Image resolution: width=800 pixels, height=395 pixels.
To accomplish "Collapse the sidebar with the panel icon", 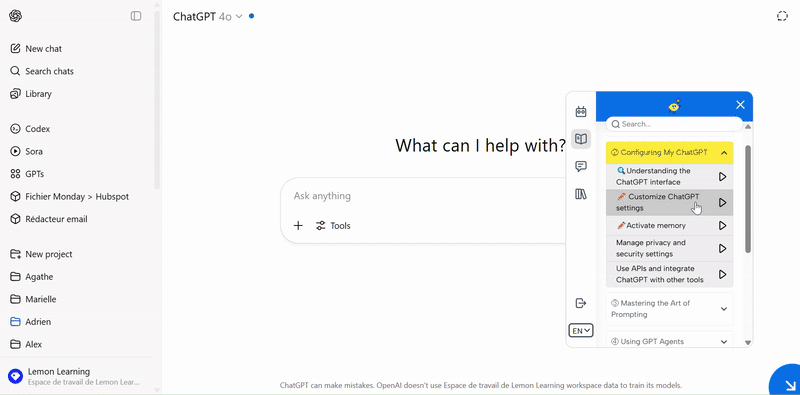I will click(136, 16).
